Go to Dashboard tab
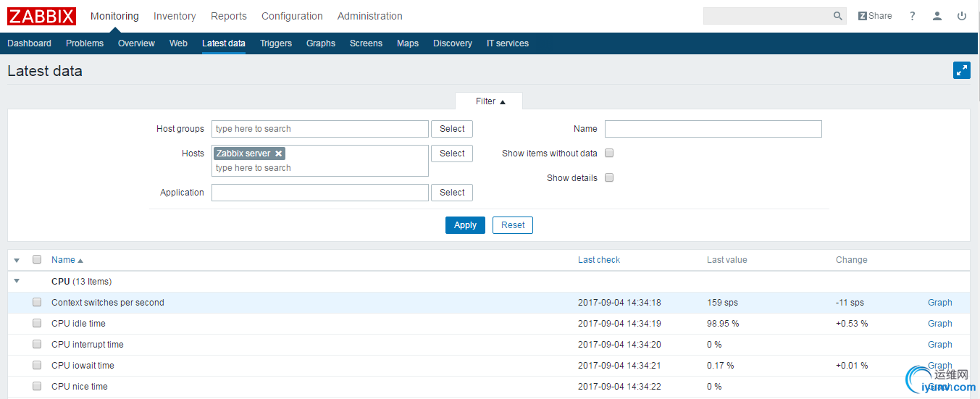Image resolution: width=980 pixels, height=399 pixels. click(x=30, y=43)
